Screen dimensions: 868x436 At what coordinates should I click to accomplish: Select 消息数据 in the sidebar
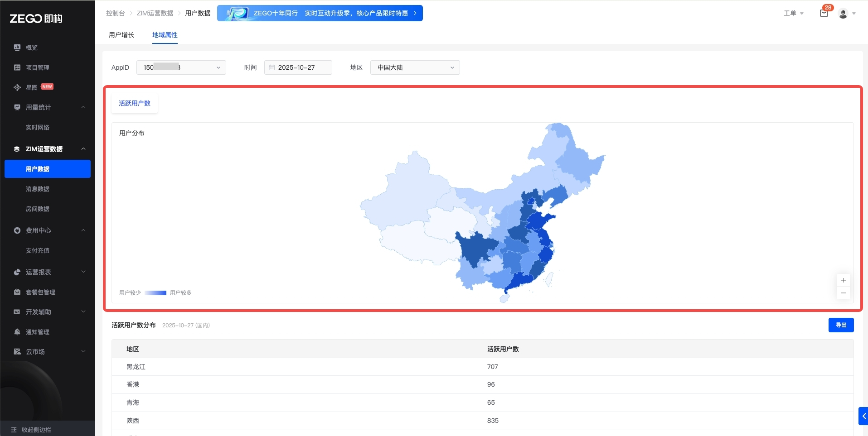pos(38,189)
